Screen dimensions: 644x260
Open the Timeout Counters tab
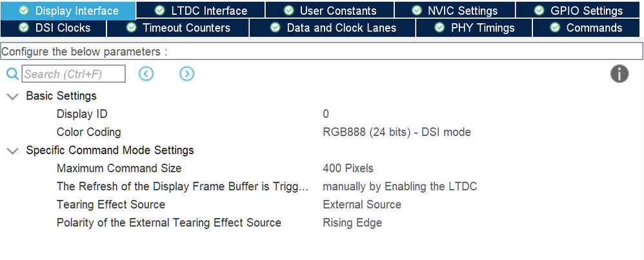178,28
